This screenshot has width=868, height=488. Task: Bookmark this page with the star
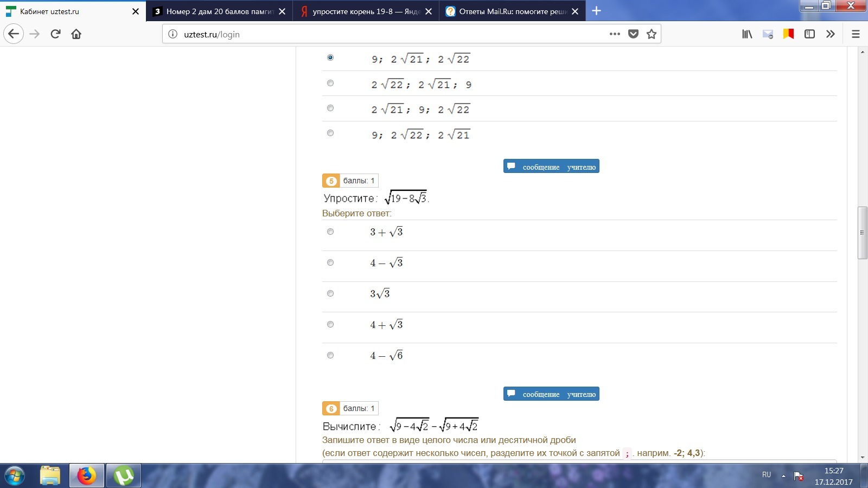(x=652, y=34)
